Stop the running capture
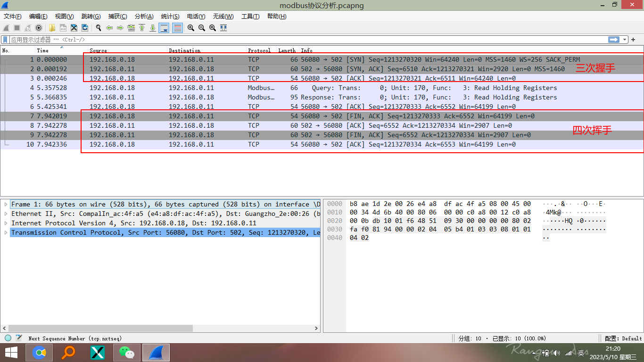This screenshot has height=362, width=644. click(x=17, y=28)
